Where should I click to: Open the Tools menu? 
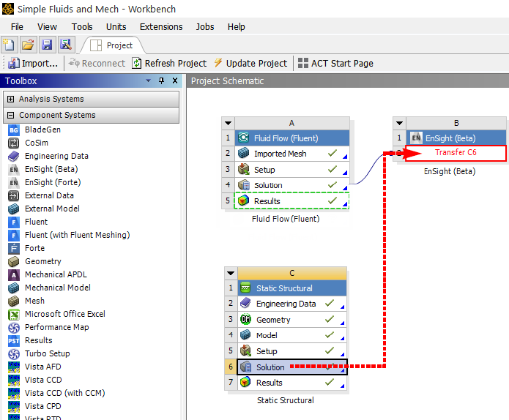click(x=82, y=26)
